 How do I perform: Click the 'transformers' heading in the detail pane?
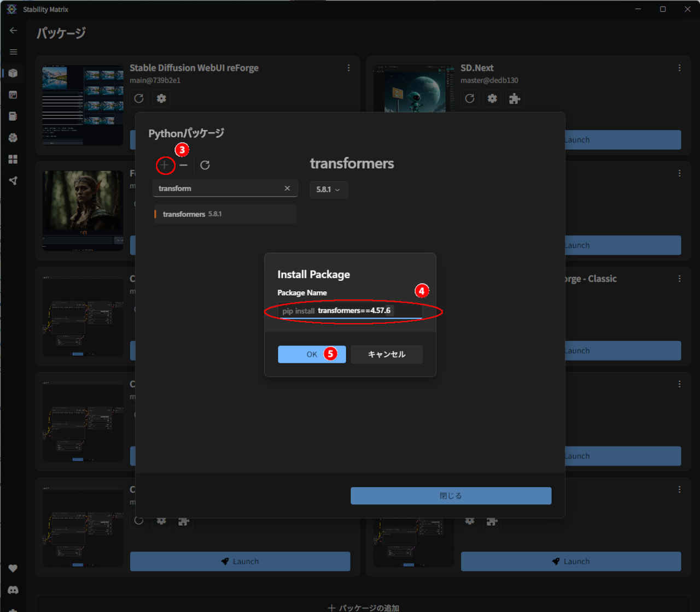352,163
